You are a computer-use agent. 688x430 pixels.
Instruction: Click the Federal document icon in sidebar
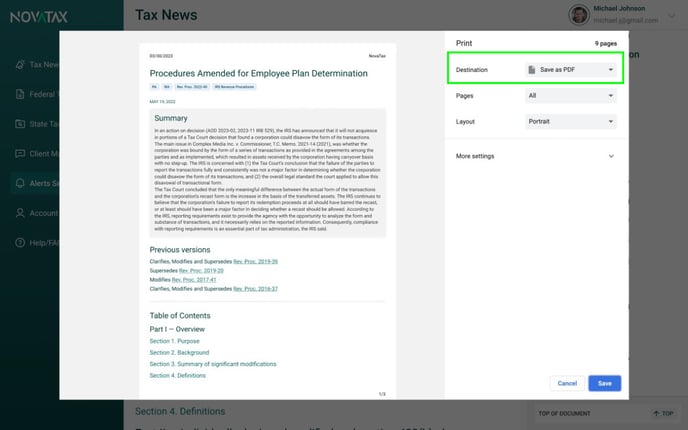click(20, 94)
